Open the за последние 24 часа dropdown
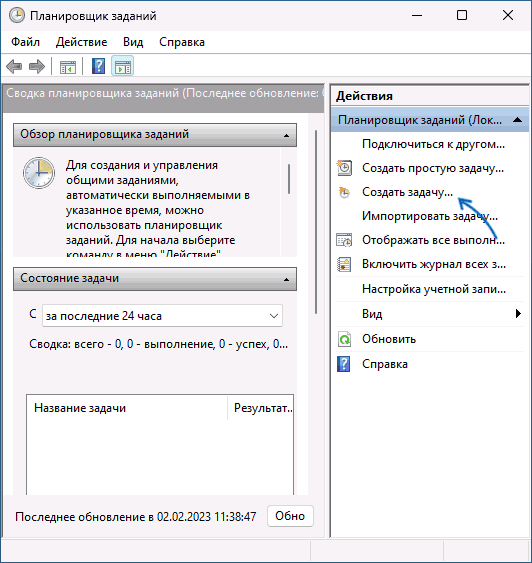Viewport: 532px width, 563px height. (162, 316)
